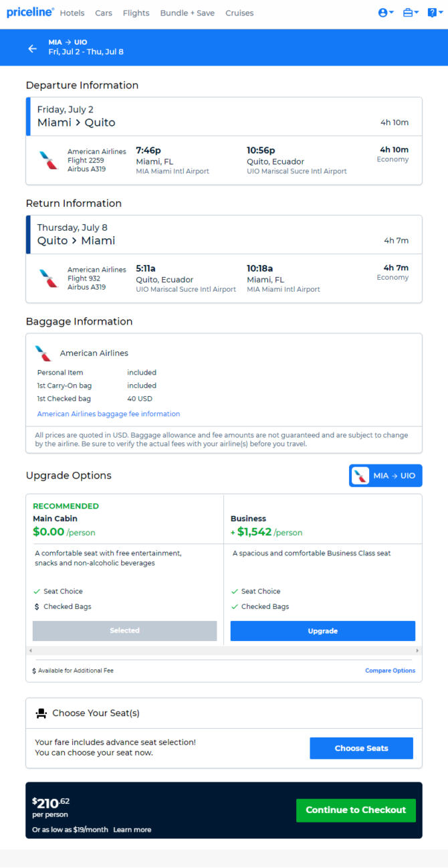
Task: Click the seat icon beside Choose Your Seat(s)
Action: pyautogui.click(x=41, y=713)
